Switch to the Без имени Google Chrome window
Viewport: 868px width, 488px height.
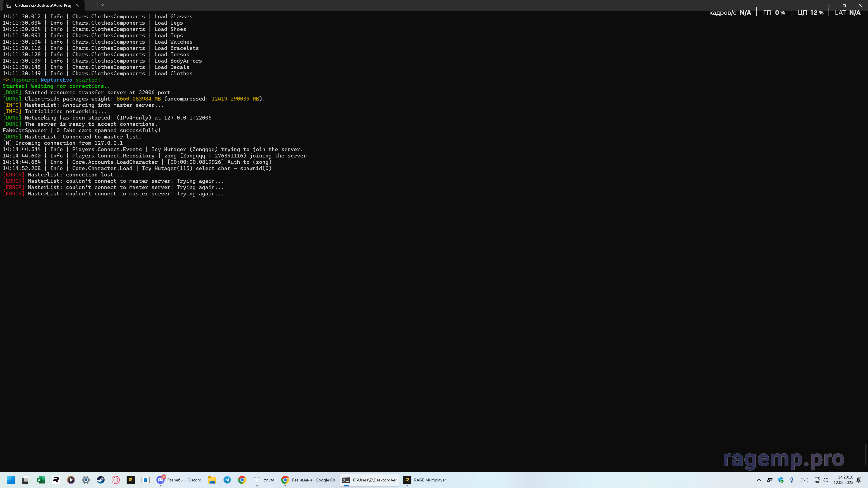308,480
